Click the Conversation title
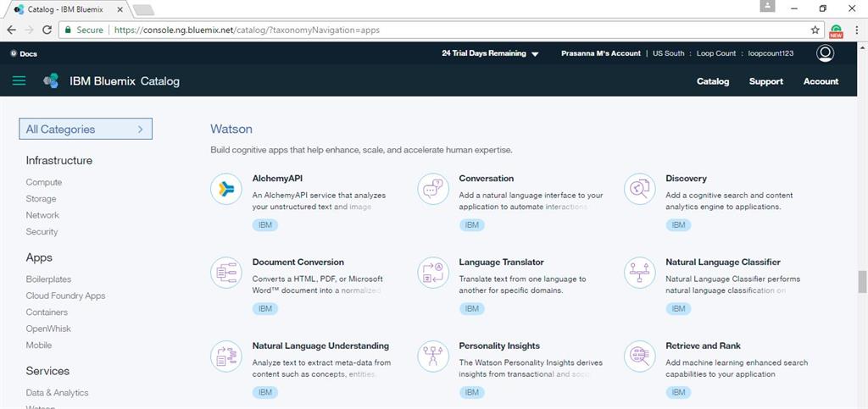The height and width of the screenshot is (409, 868). (x=487, y=179)
